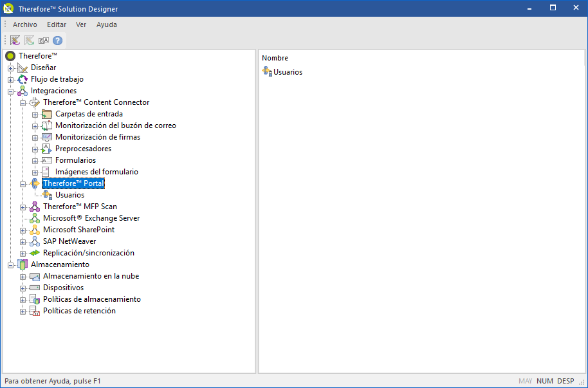Viewport: 588px width, 388px height.
Task: Click the Dispositivos drive icon
Action: coord(35,288)
